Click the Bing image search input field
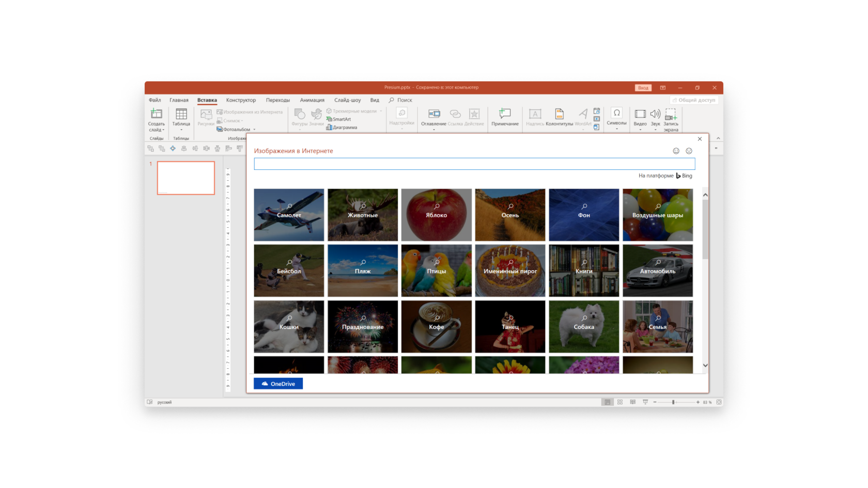Screen dimensions: 868x488 click(474, 164)
